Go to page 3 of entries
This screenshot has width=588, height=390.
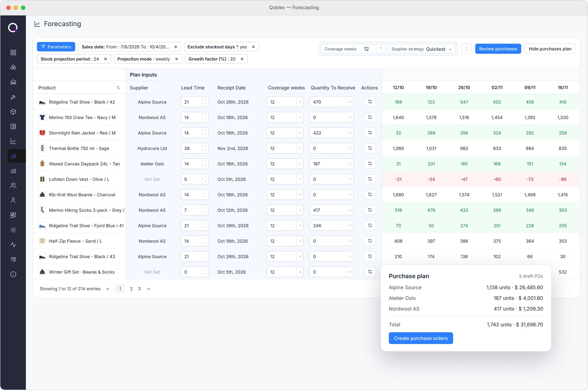point(139,289)
